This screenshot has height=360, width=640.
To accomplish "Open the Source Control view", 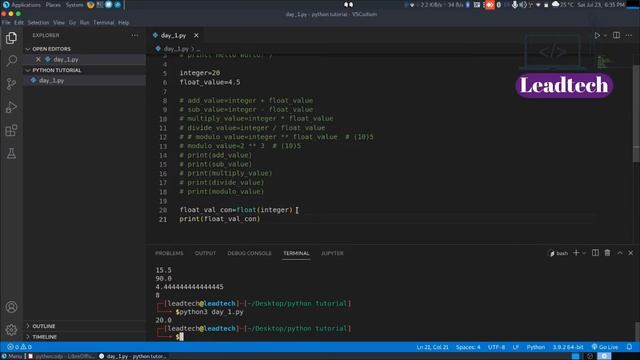I will tap(11, 84).
